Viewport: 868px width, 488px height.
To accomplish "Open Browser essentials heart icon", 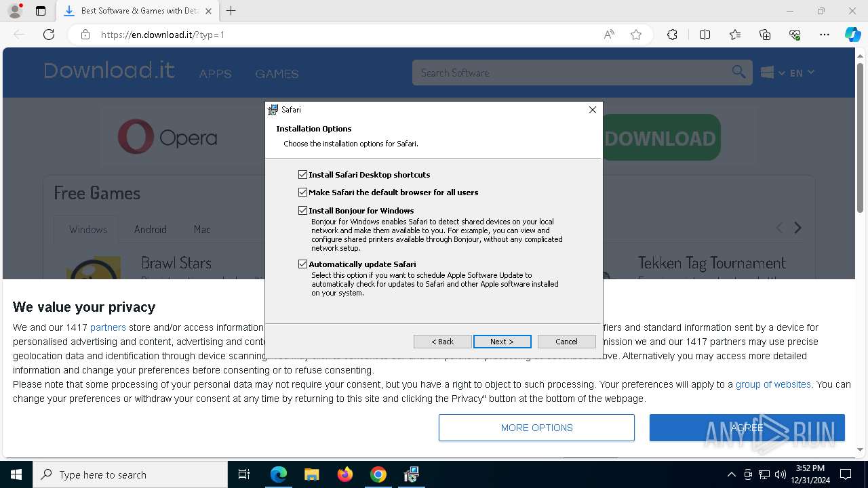I will (795, 35).
